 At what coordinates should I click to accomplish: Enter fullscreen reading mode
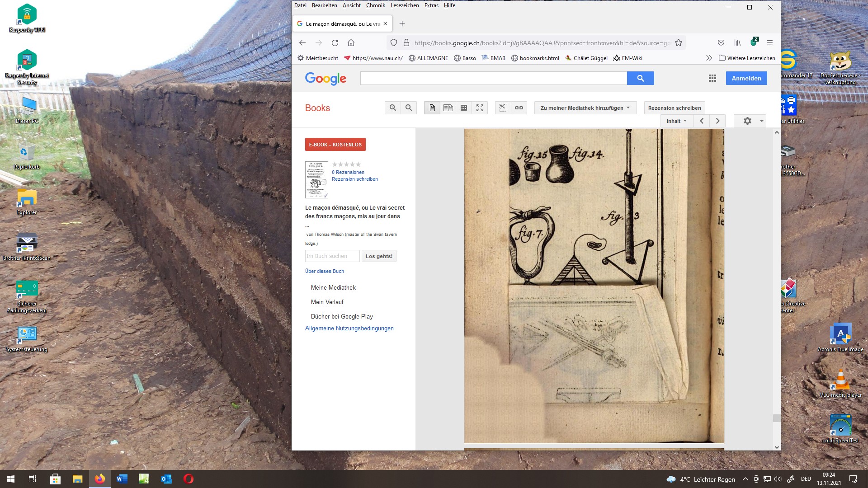[x=480, y=108]
